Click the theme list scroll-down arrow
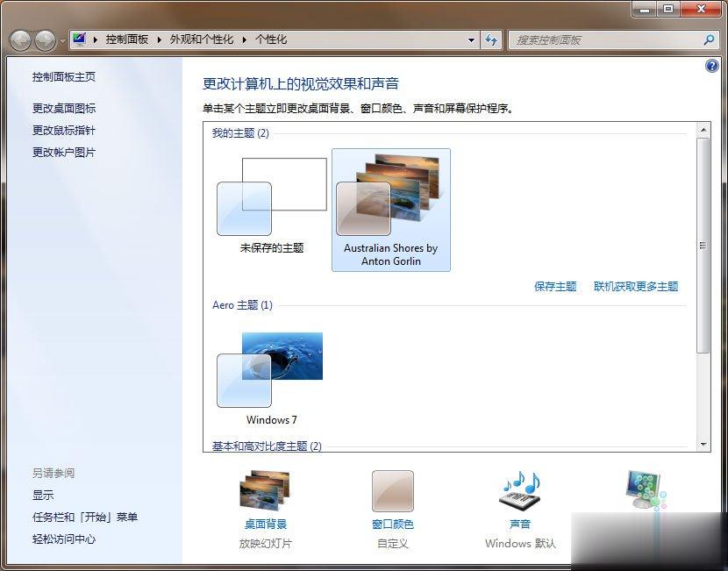Image resolution: width=728 pixels, height=571 pixels. 703,445
